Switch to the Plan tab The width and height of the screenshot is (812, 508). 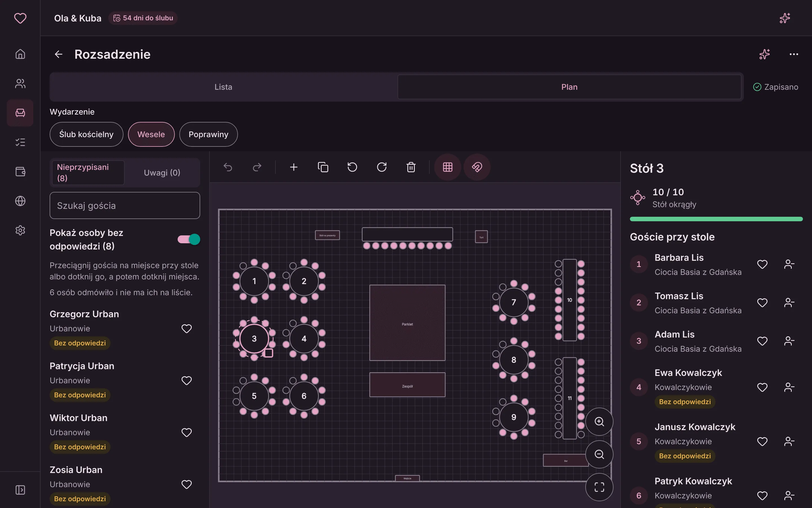tap(570, 87)
